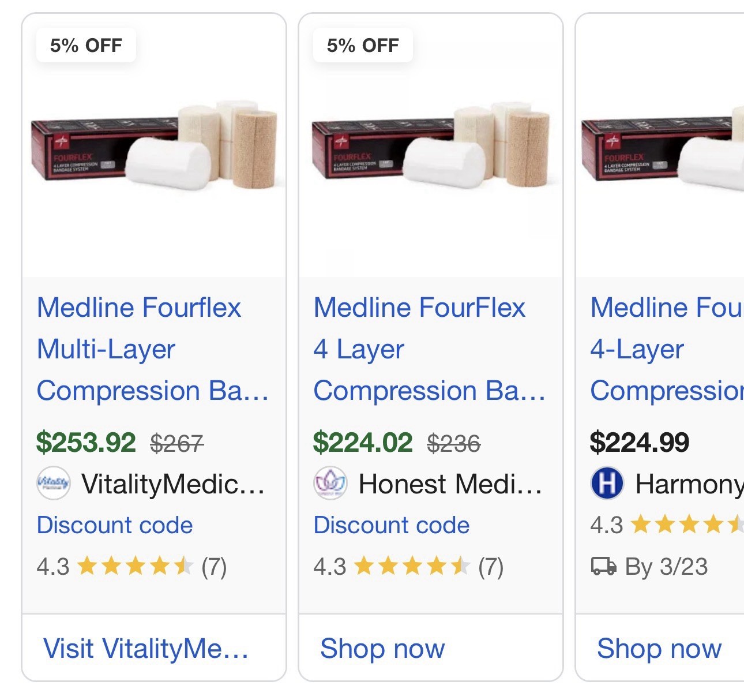Open the third Fourflex product image
The width and height of the screenshot is (744, 700).
click(x=663, y=147)
